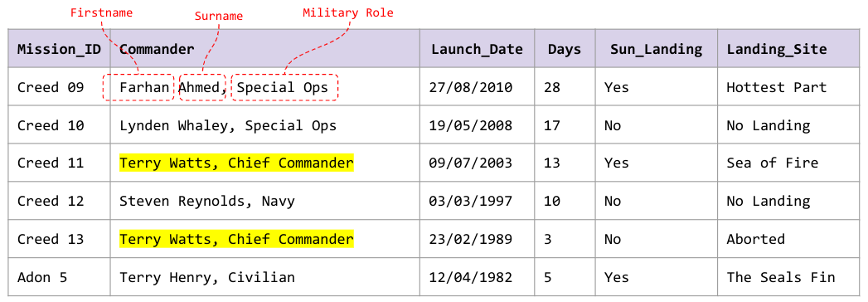This screenshot has width=868, height=302.
Task: Click the Launch_Date column header
Action: coord(478,49)
